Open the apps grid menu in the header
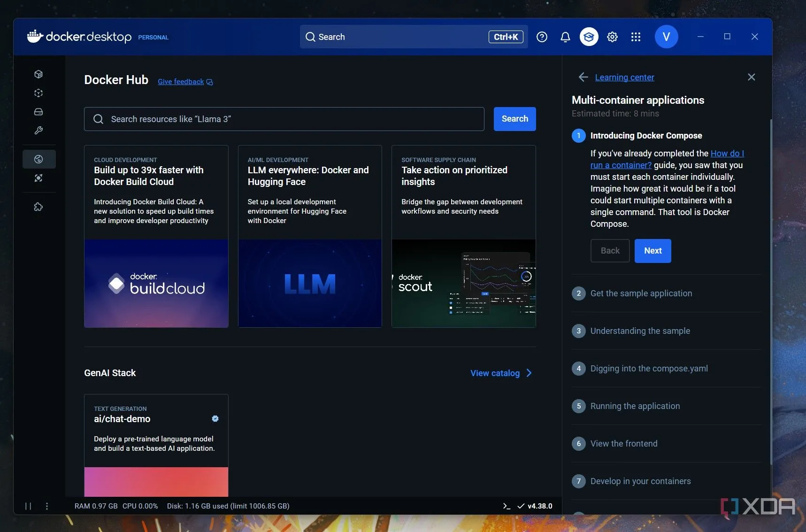806x532 pixels. 636,37
